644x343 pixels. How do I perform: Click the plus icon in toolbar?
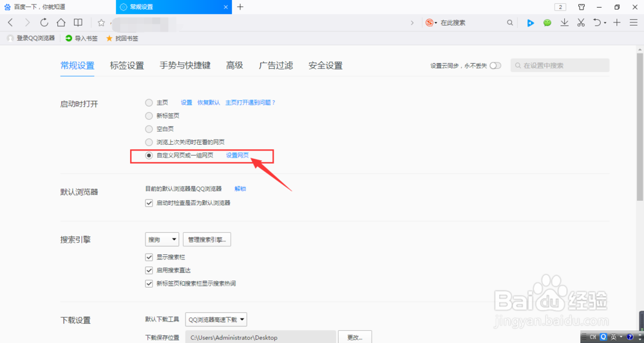616,23
